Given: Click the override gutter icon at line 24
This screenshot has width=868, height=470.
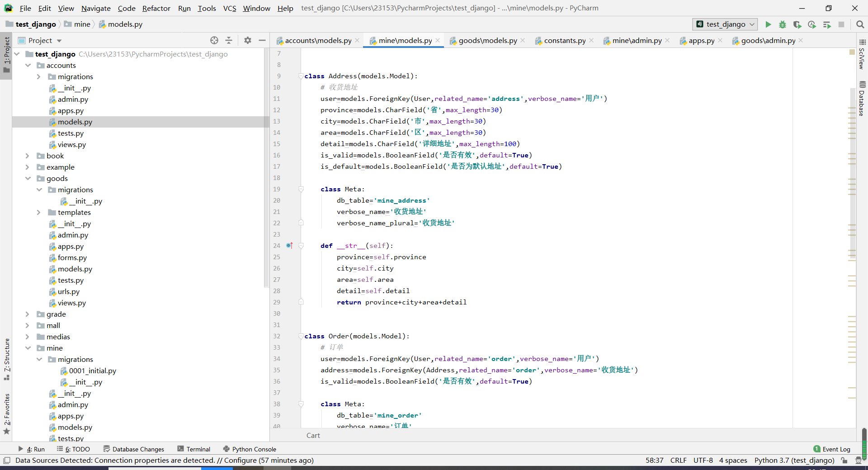Looking at the screenshot, I should (x=289, y=246).
